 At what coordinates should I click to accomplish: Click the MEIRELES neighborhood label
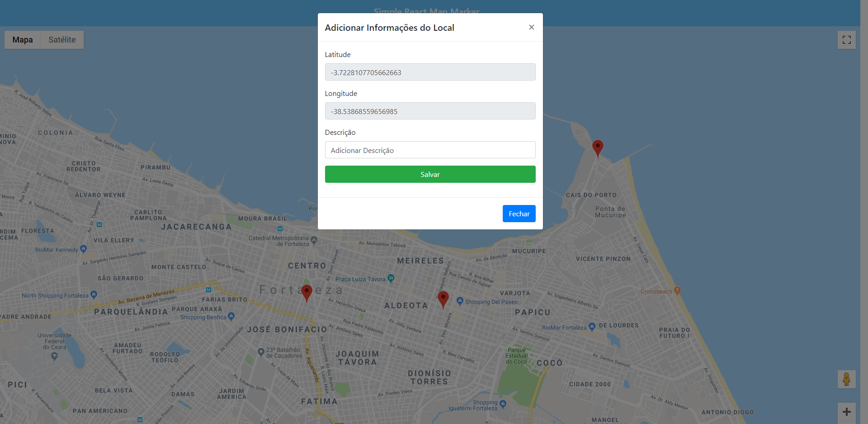coord(420,261)
